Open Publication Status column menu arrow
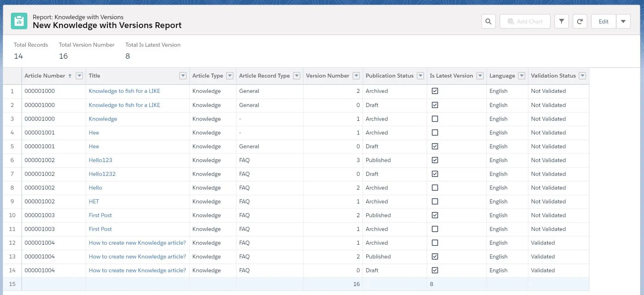This screenshot has height=295, width=644. pyautogui.click(x=420, y=76)
